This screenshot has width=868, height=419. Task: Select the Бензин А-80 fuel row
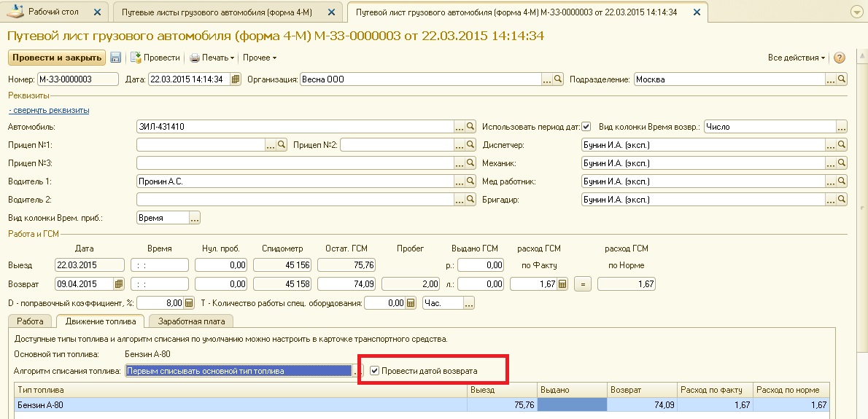(x=422, y=405)
